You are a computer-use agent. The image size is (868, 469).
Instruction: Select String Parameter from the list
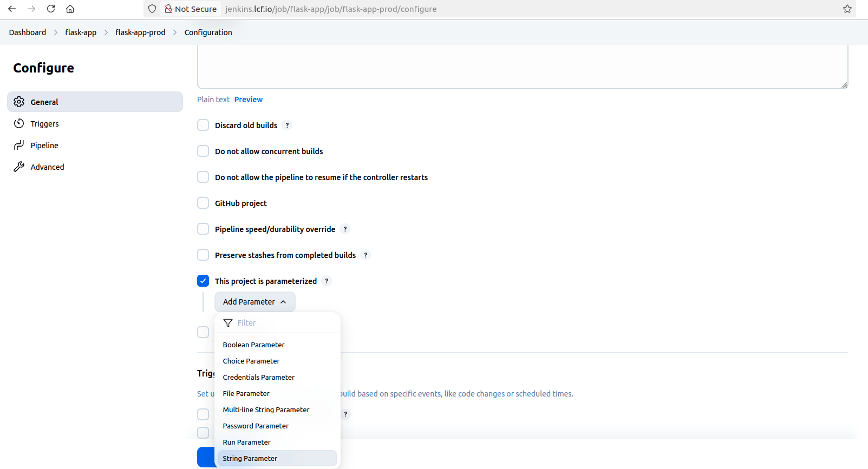tap(250, 458)
